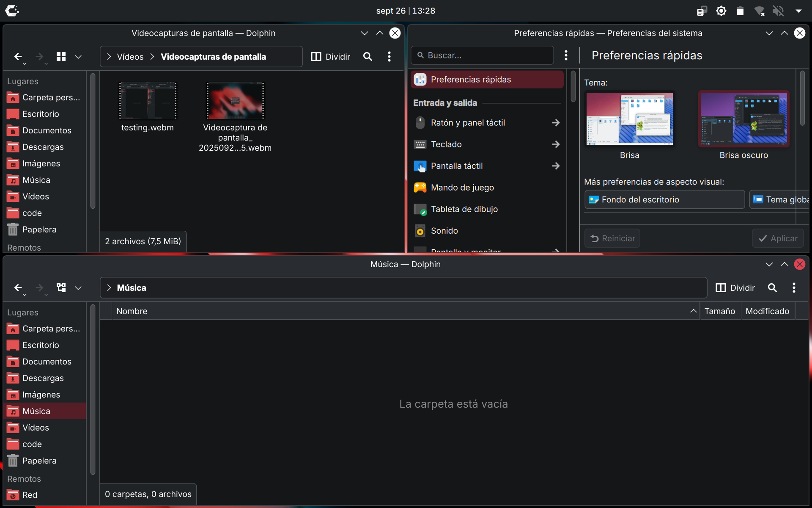
Task: Click the search icon in the Videocapturas Dolphin window
Action: [368, 56]
